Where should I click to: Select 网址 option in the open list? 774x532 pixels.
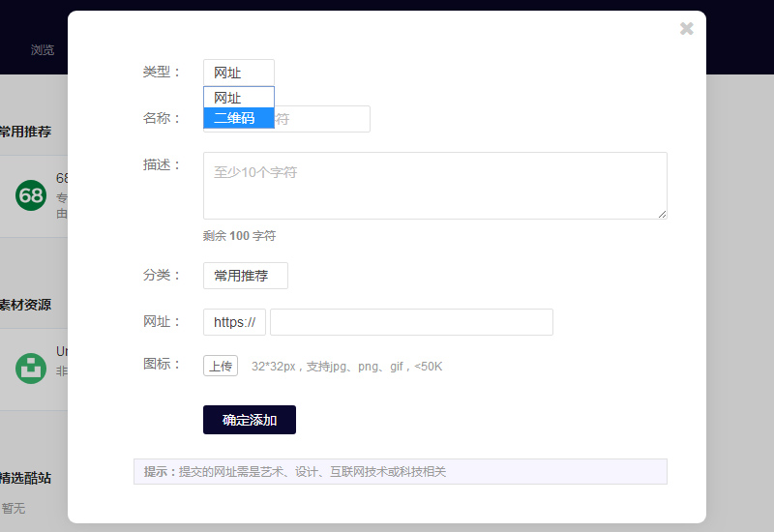pos(238,98)
